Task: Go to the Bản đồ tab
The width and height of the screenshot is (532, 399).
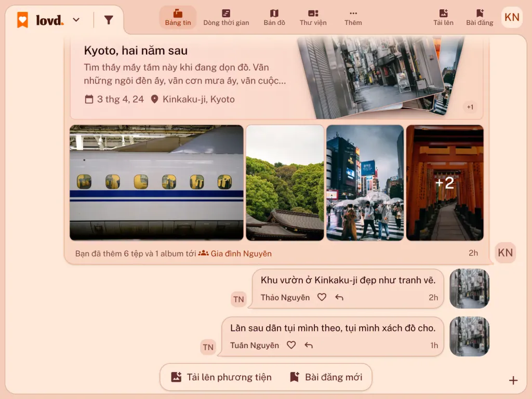Action: point(274,18)
